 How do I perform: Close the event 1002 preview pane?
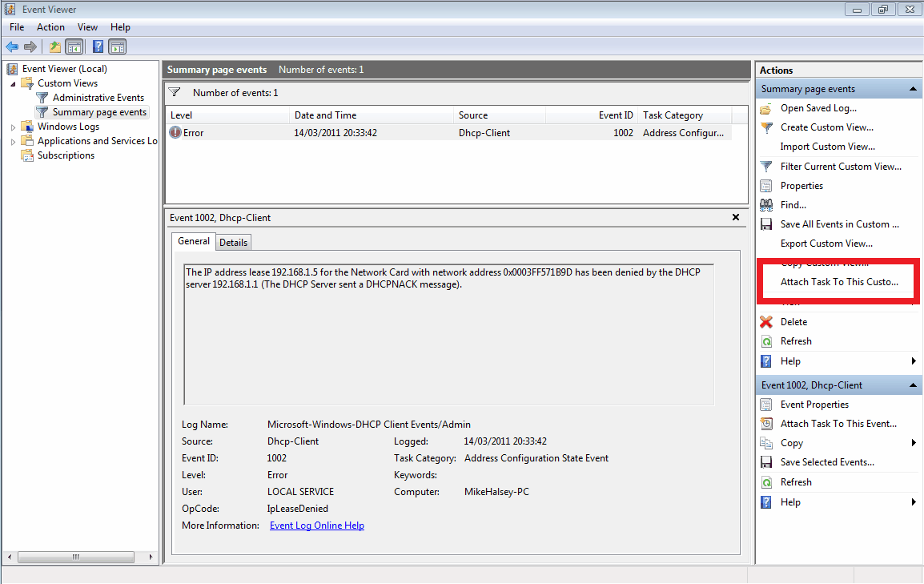[736, 217]
